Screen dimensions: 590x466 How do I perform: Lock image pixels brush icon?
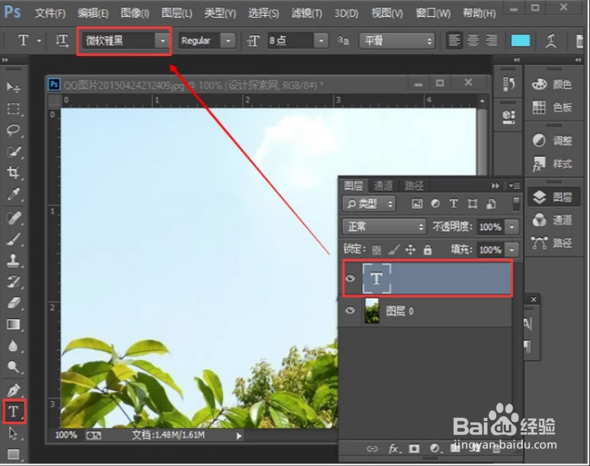pyautogui.click(x=394, y=250)
